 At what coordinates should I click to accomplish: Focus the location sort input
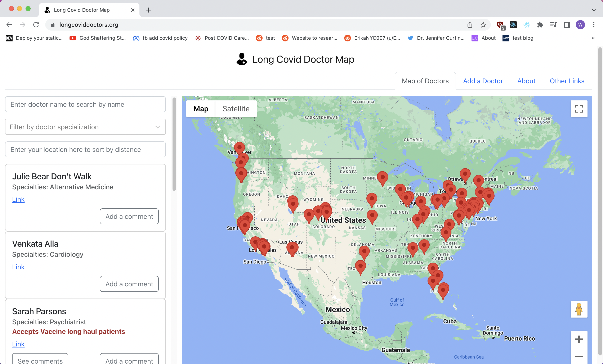(85, 149)
